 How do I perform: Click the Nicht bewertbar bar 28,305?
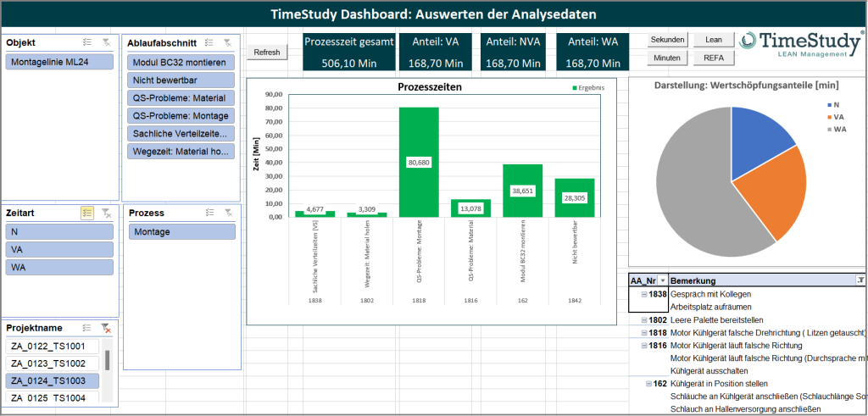tap(575, 197)
